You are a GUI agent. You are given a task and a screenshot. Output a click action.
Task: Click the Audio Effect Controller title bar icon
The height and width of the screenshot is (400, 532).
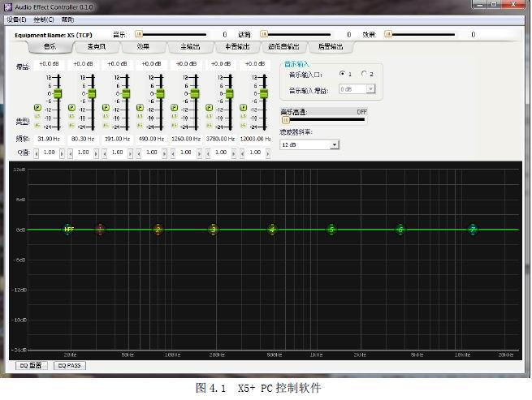tap(8, 6)
